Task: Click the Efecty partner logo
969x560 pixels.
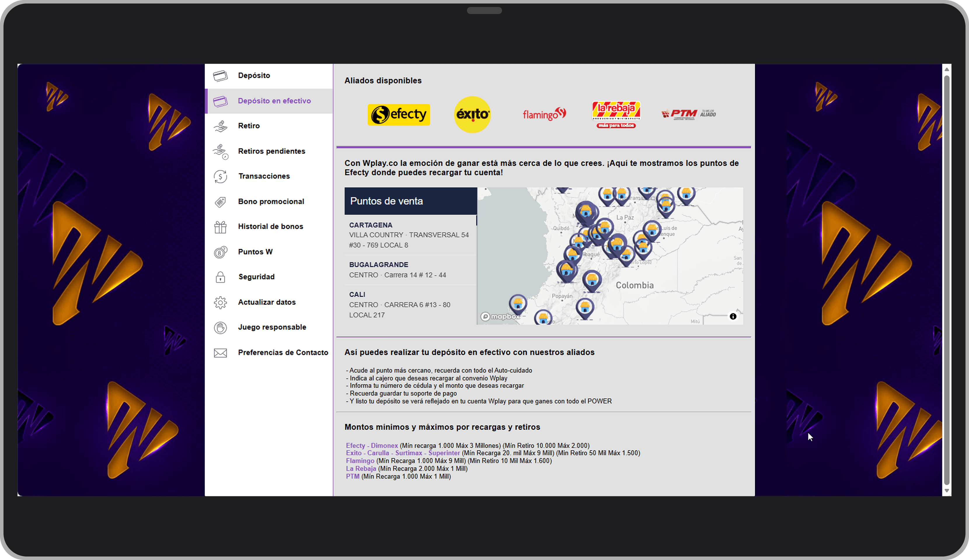Action: 399,115
